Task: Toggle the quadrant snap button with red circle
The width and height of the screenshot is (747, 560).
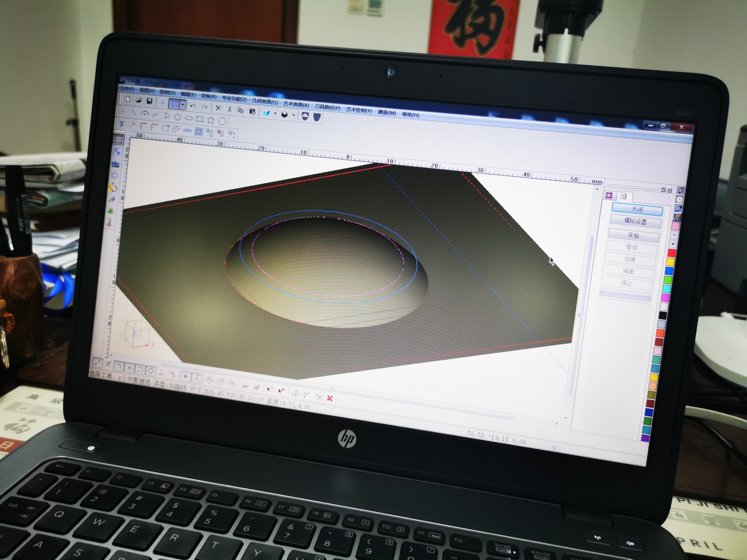Action: [x=151, y=370]
